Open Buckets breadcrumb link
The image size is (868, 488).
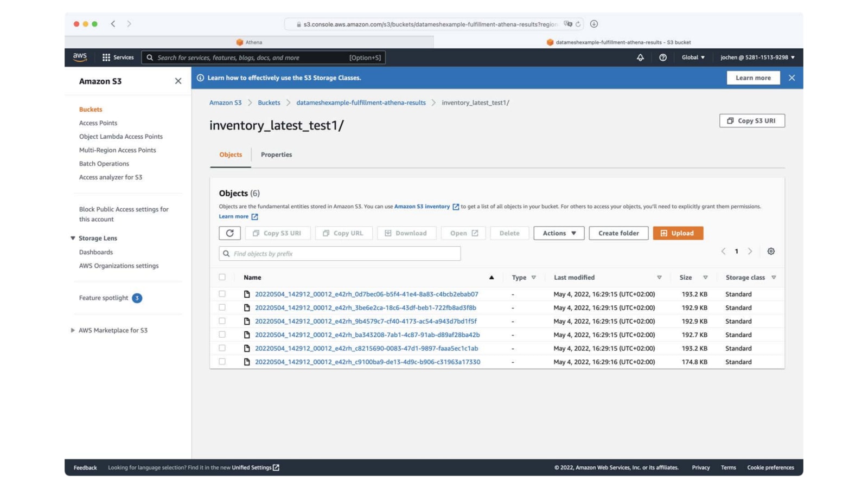[269, 102]
